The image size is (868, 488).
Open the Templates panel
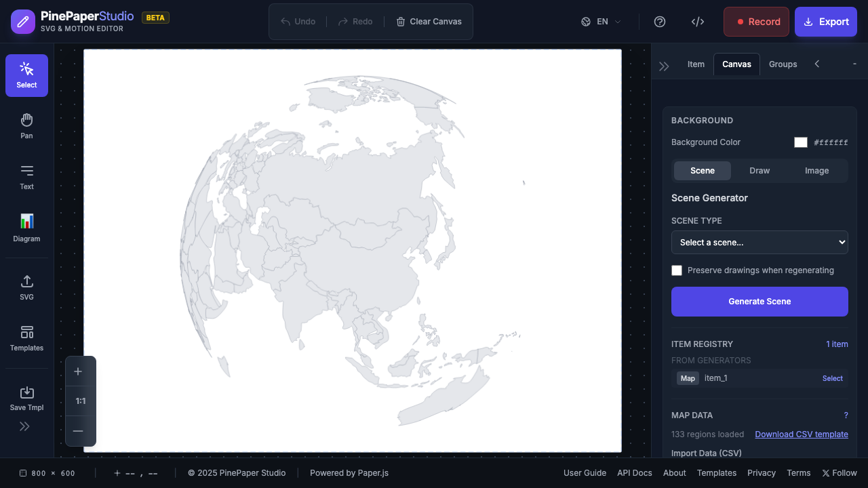coord(26,338)
